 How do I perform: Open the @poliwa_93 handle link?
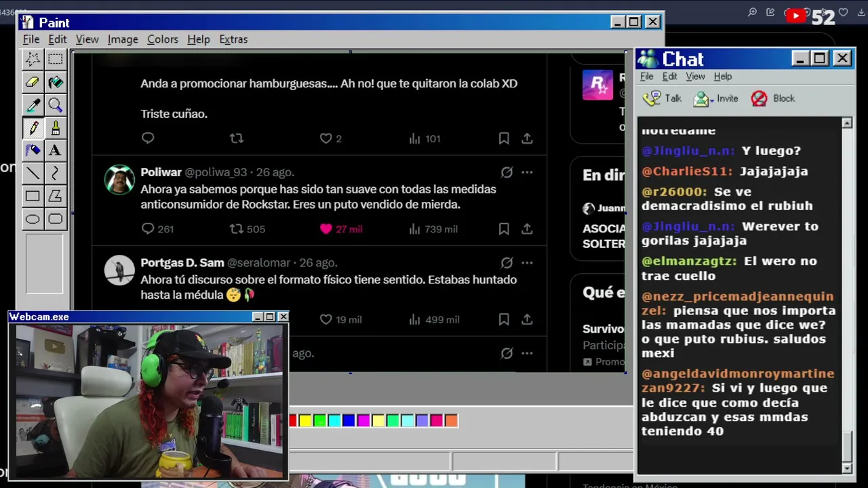(216, 172)
